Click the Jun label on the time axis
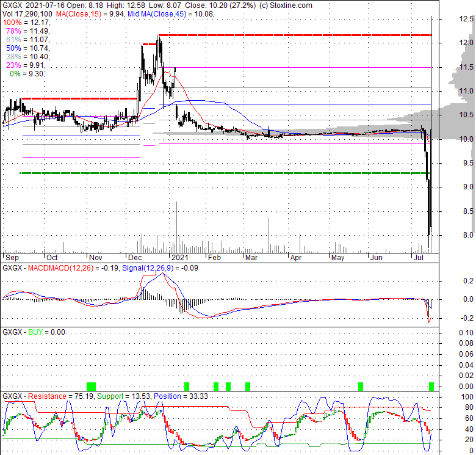The width and height of the screenshot is (476, 455). coord(377,258)
